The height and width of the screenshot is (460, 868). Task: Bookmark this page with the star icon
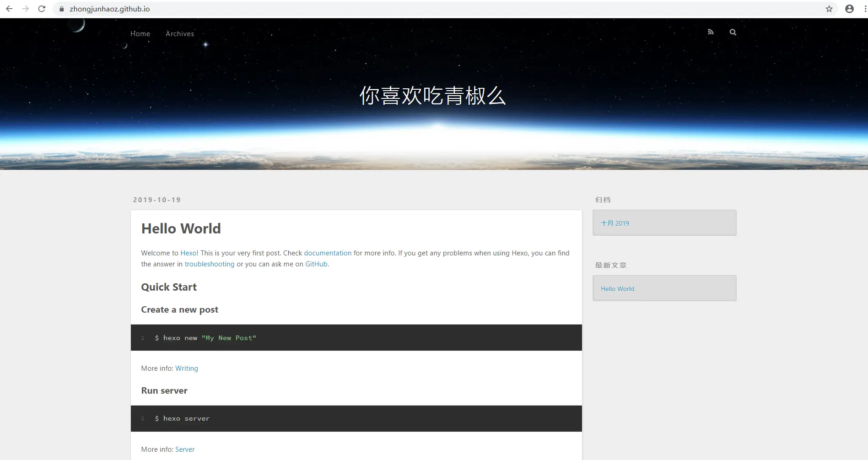pyautogui.click(x=829, y=9)
